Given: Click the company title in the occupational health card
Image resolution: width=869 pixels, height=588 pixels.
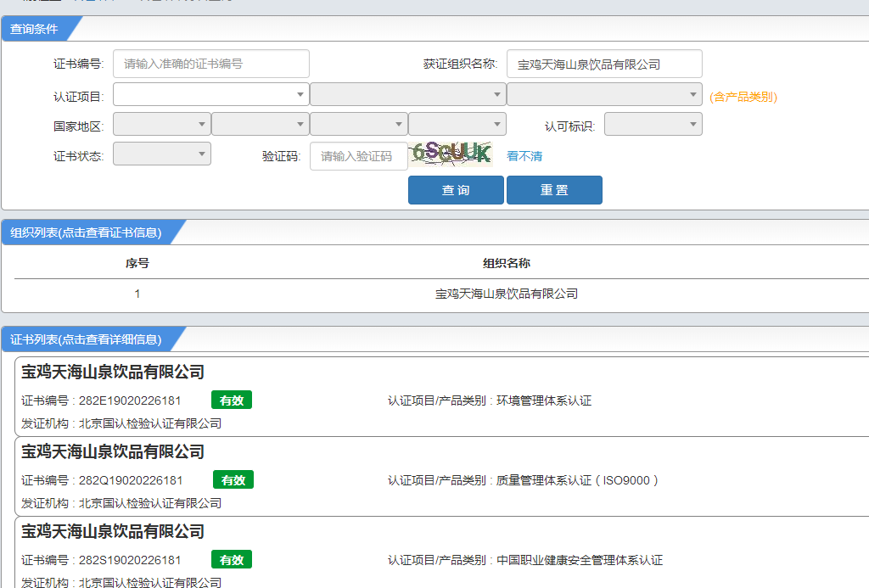Looking at the screenshot, I should (113, 531).
